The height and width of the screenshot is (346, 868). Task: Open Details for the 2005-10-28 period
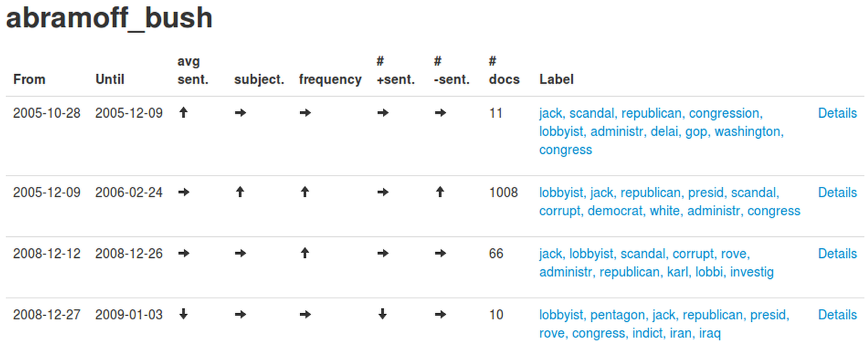[837, 113]
